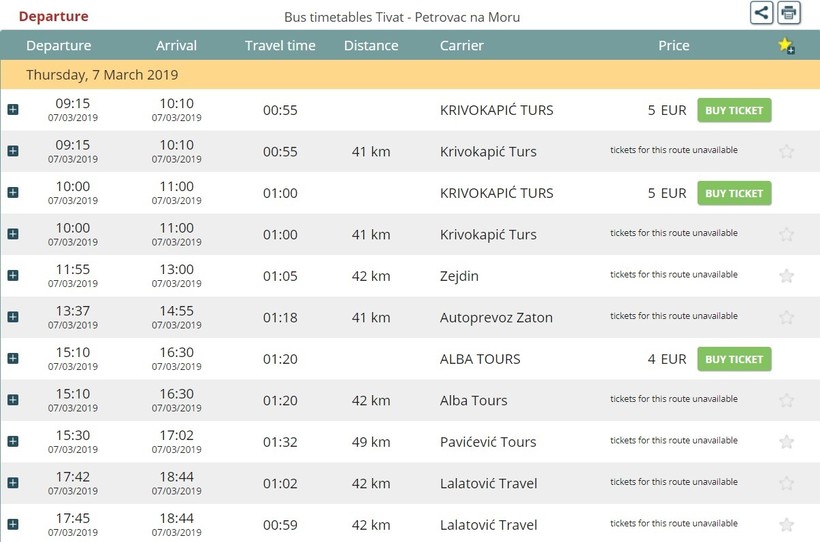Image resolution: width=820 pixels, height=542 pixels.
Task: Click the add-to-favorites star in header
Action: tap(786, 45)
